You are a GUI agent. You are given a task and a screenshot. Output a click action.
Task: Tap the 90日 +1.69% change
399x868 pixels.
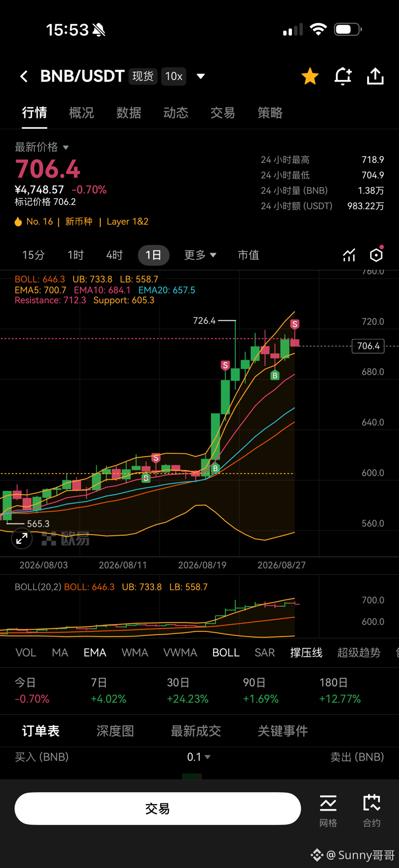click(261, 691)
